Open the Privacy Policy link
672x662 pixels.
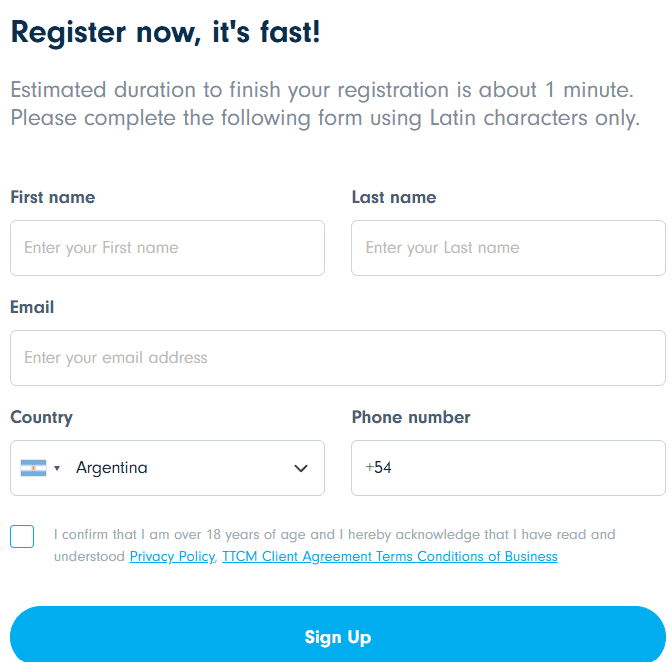point(172,556)
